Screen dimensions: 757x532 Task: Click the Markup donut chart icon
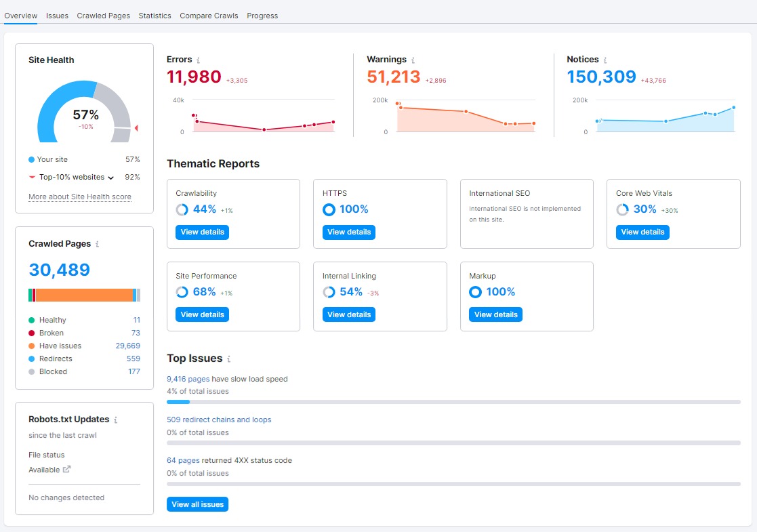coord(476,292)
